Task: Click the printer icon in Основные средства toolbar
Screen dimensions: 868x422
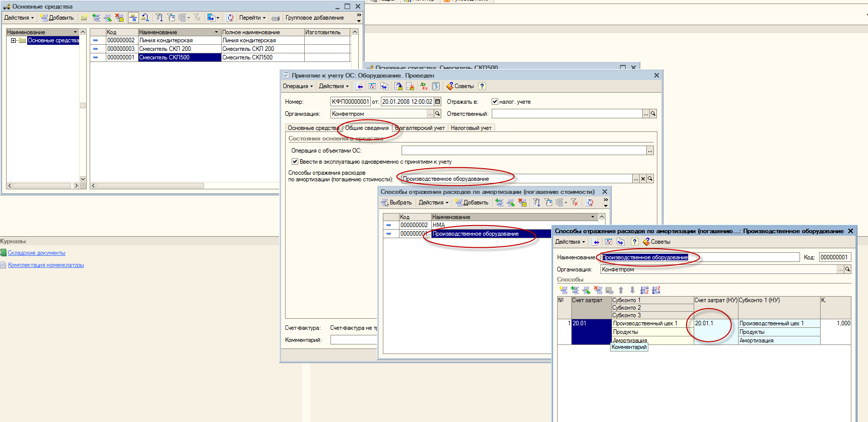Action: (x=276, y=18)
